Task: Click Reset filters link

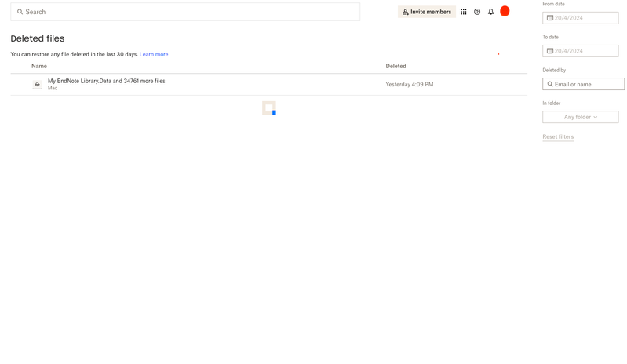Action: pos(558,136)
